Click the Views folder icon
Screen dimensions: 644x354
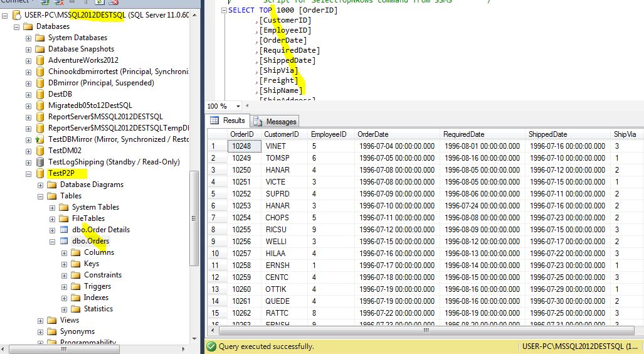52,320
